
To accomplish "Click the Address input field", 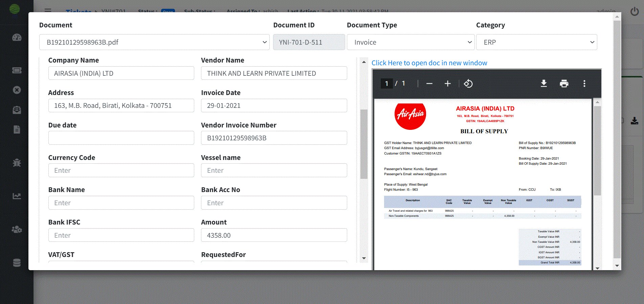I will [121, 106].
